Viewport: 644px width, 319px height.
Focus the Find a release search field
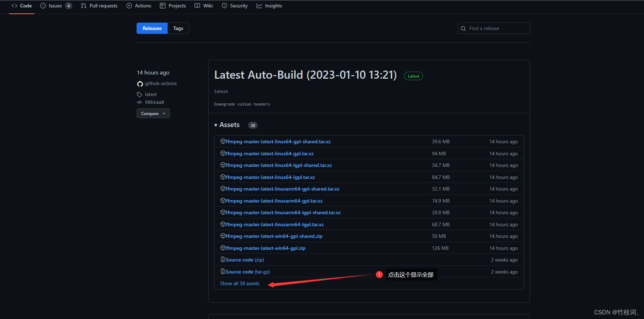pyautogui.click(x=494, y=28)
